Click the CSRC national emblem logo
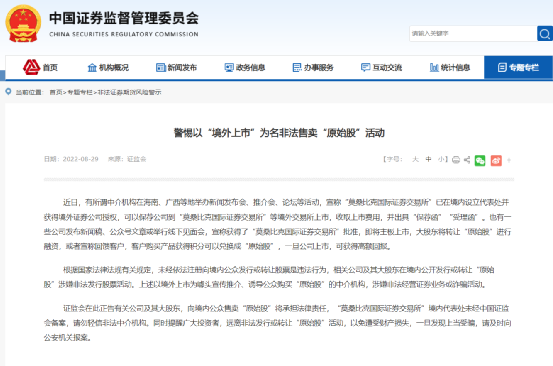Image resolution: width=553 pixels, height=366 pixels. click(x=23, y=24)
